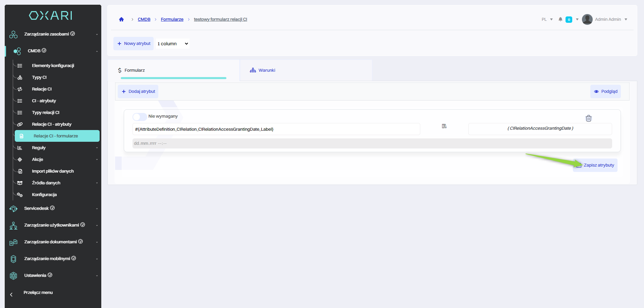Click the translation icon beside label field
The width and height of the screenshot is (644, 308).
[444, 126]
